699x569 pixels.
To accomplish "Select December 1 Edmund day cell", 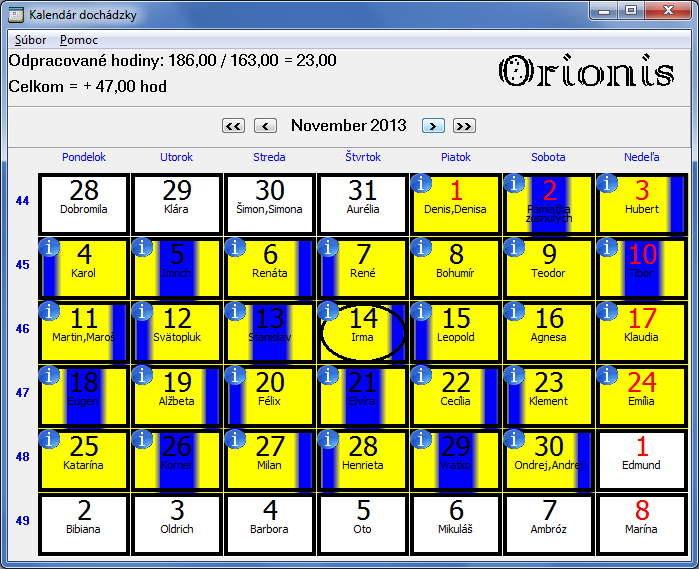I will point(641,460).
